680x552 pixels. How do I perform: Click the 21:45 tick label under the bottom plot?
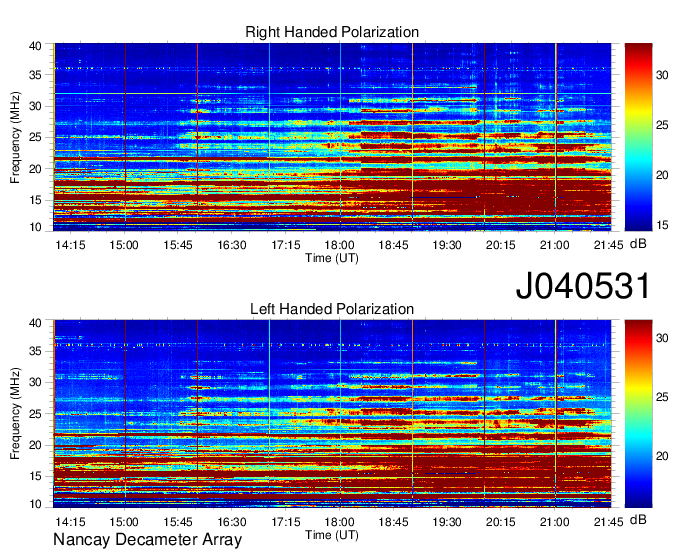[x=608, y=522]
